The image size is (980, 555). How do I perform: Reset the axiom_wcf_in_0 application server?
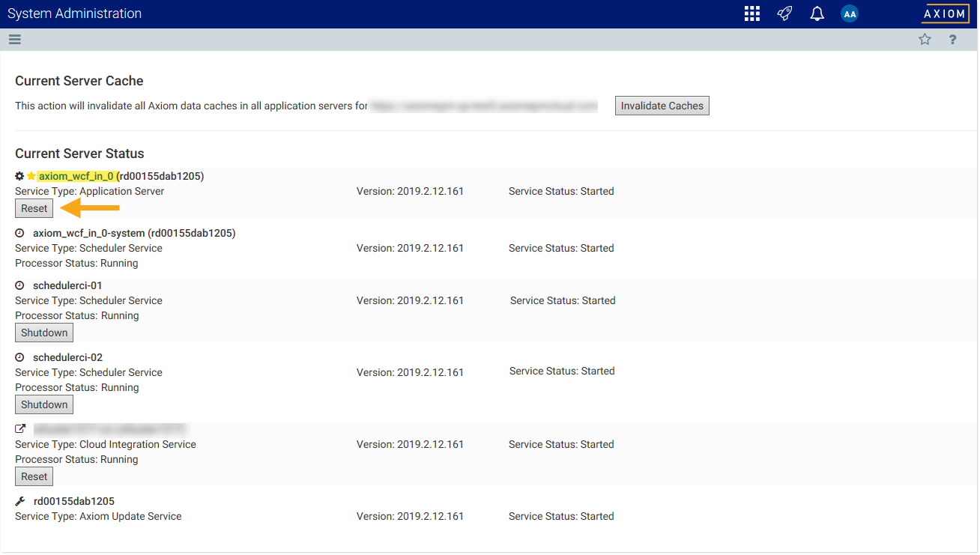pyautogui.click(x=34, y=208)
